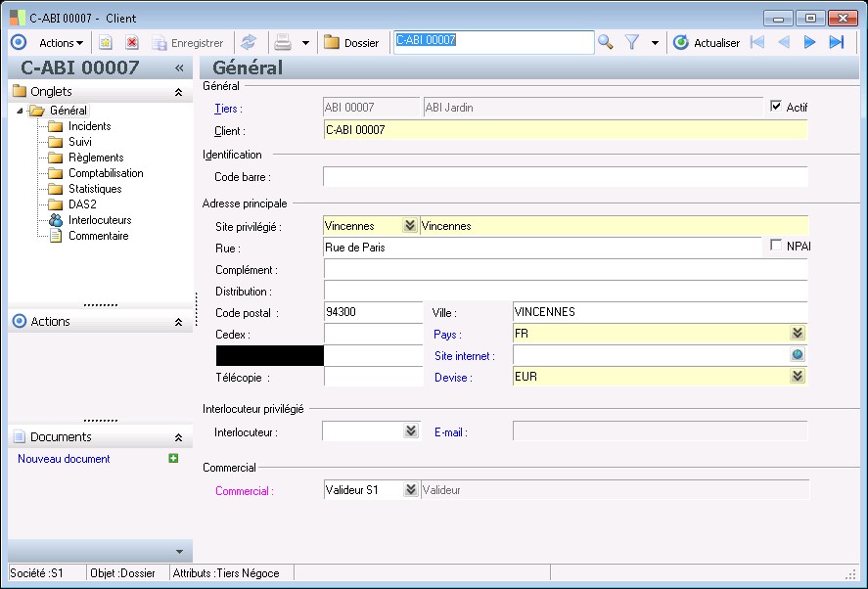Open the Actions dropdown menu
The width and height of the screenshot is (868, 589).
61,43
